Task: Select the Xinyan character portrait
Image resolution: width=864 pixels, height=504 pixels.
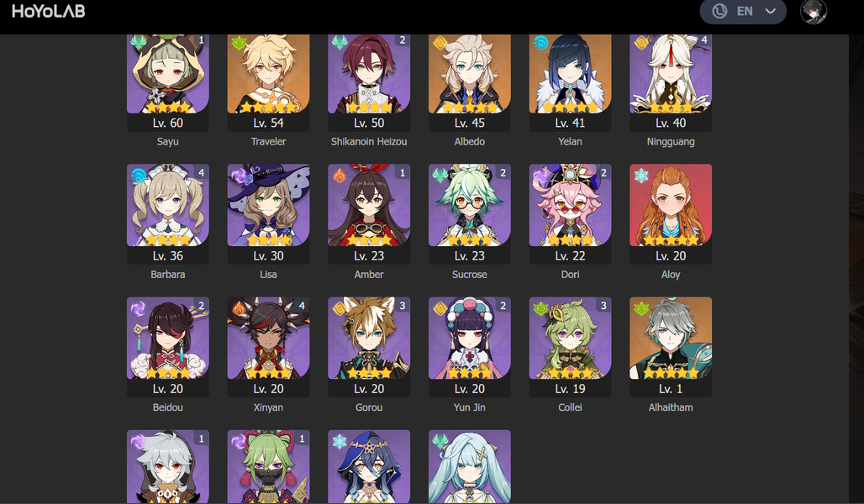Action: tap(268, 338)
